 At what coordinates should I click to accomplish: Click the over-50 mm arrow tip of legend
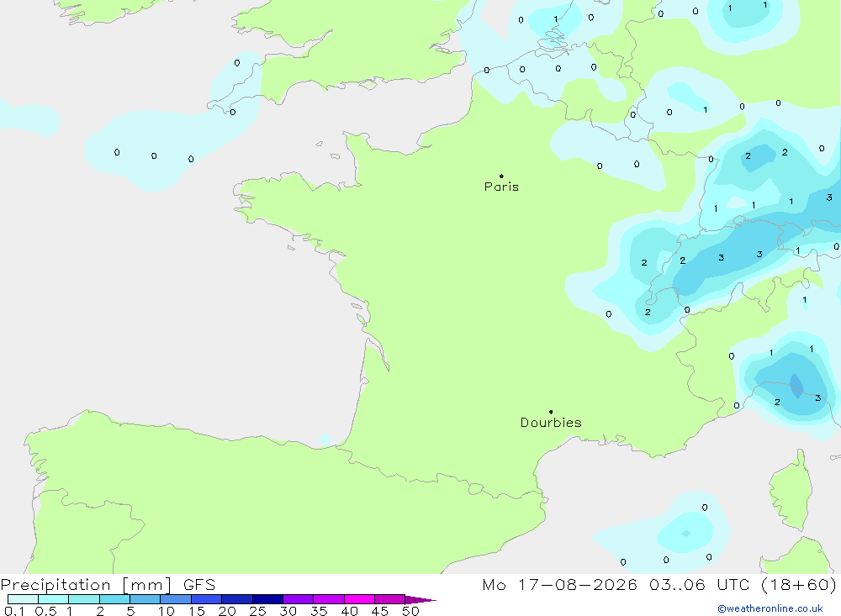point(421,599)
